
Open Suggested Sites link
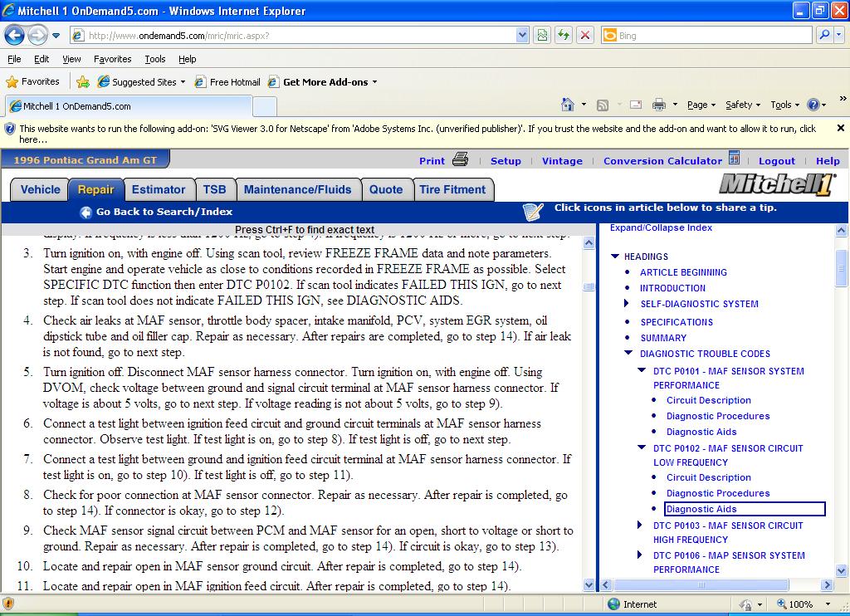click(x=141, y=82)
